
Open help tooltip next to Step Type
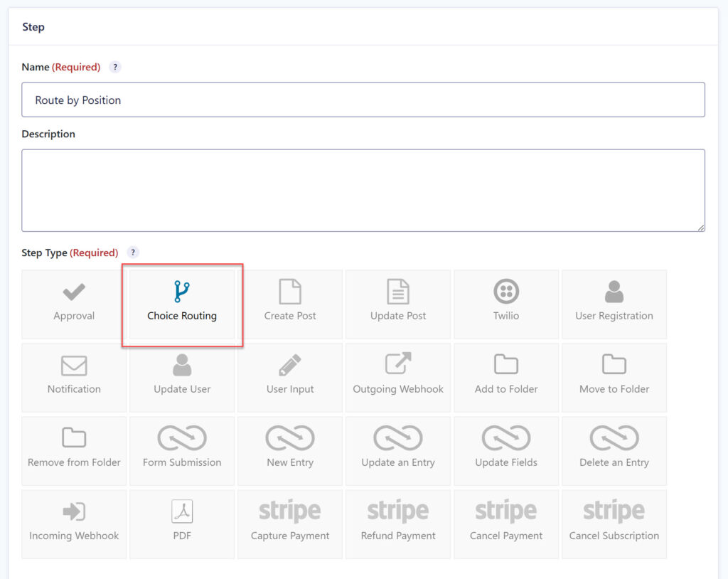pos(133,253)
